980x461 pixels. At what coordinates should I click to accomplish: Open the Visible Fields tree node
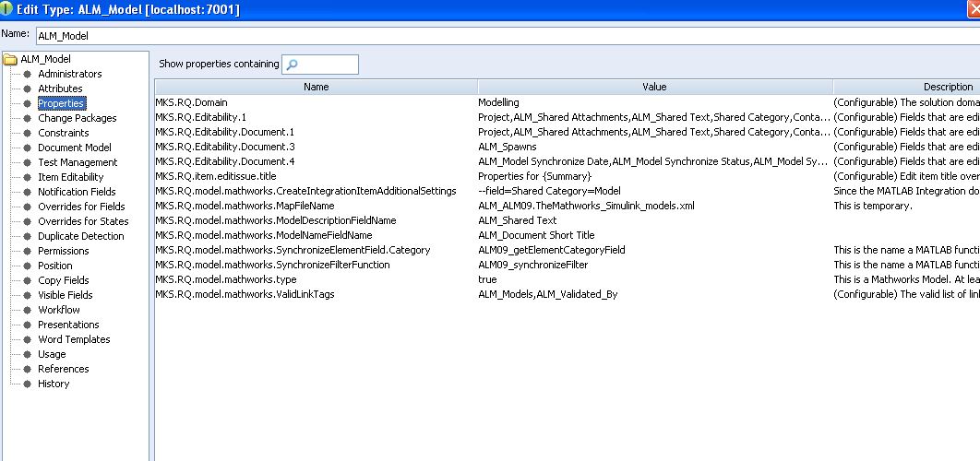click(65, 295)
